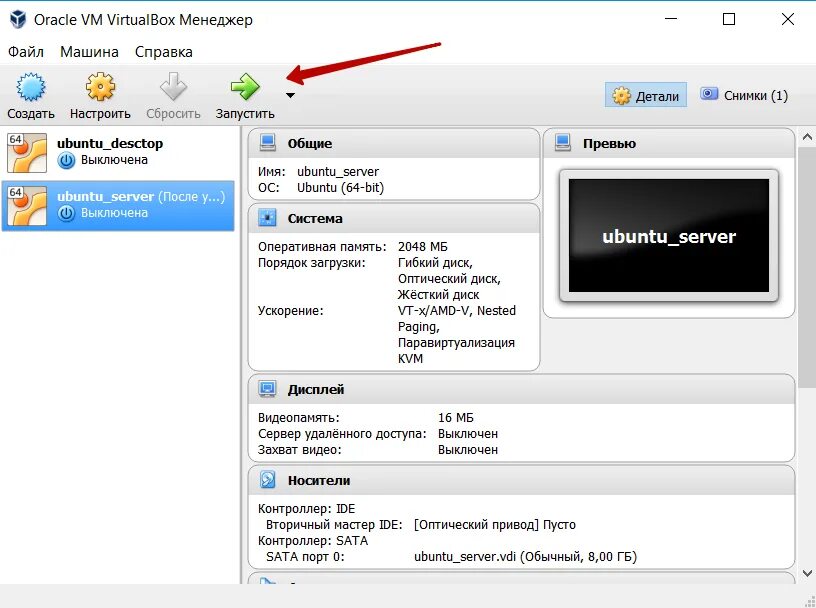Click the Система chip icon
The image size is (816, 608).
pyautogui.click(x=267, y=218)
